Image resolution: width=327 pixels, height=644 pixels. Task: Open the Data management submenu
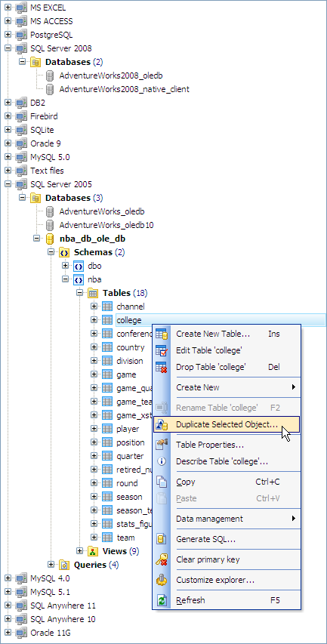point(227,519)
